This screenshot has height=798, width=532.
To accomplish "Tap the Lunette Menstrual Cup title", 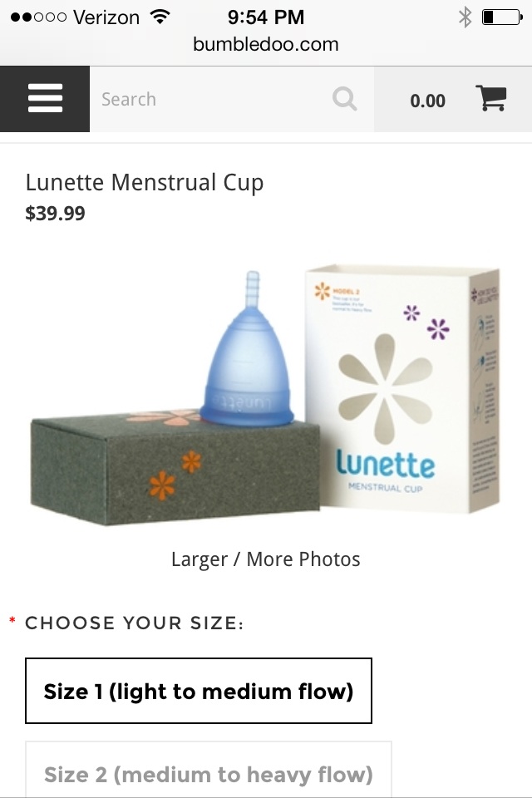I will click(145, 183).
